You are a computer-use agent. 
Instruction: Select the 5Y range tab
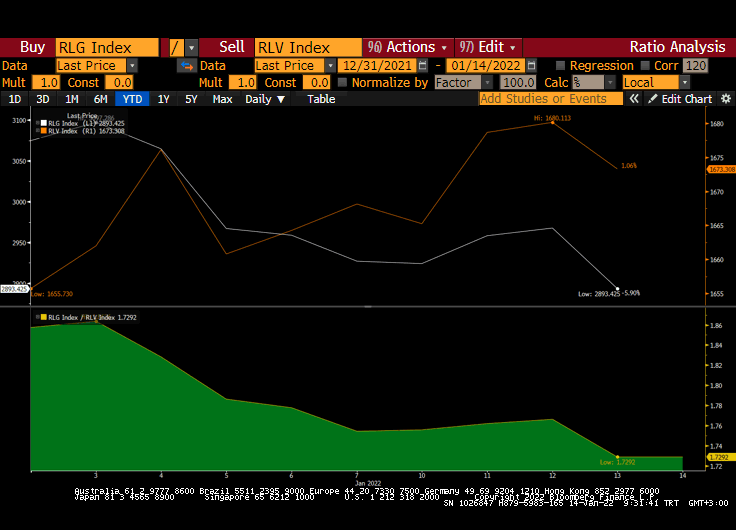pos(191,99)
